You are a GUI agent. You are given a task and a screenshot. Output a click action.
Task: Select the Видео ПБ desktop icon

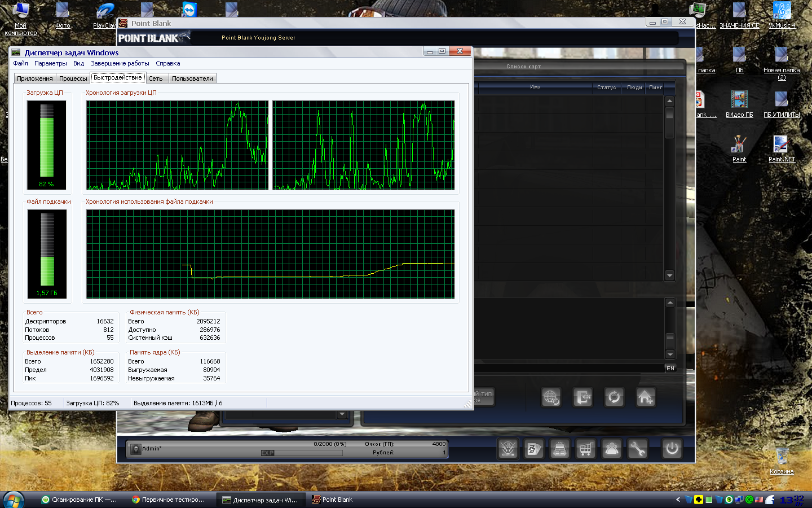pyautogui.click(x=739, y=104)
